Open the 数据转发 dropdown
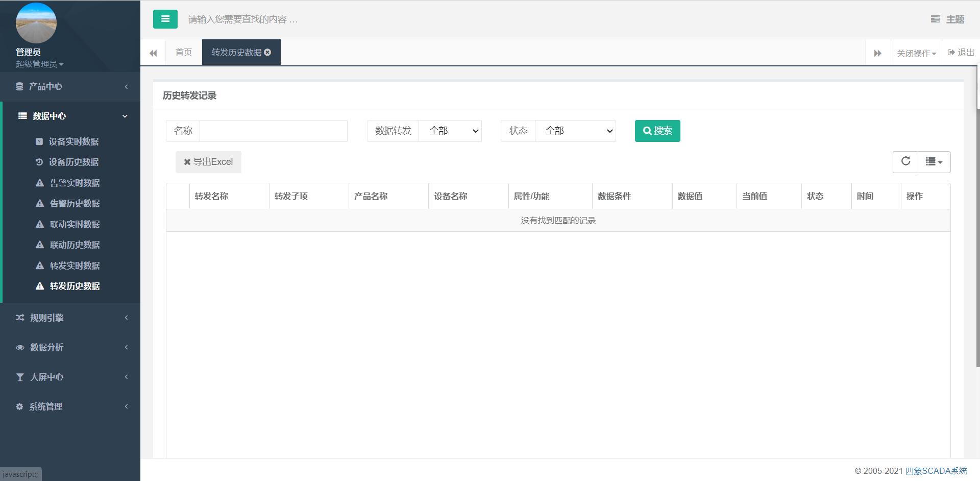This screenshot has width=980, height=481. pyautogui.click(x=450, y=131)
